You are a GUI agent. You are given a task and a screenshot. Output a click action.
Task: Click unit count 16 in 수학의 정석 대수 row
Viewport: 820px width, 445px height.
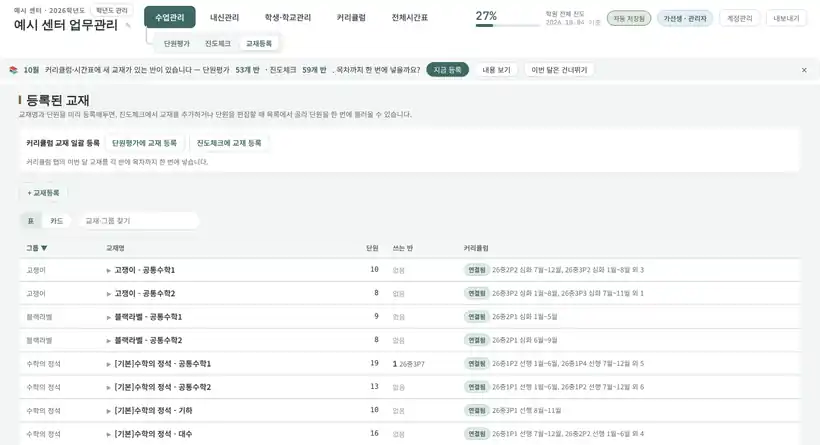pos(374,433)
